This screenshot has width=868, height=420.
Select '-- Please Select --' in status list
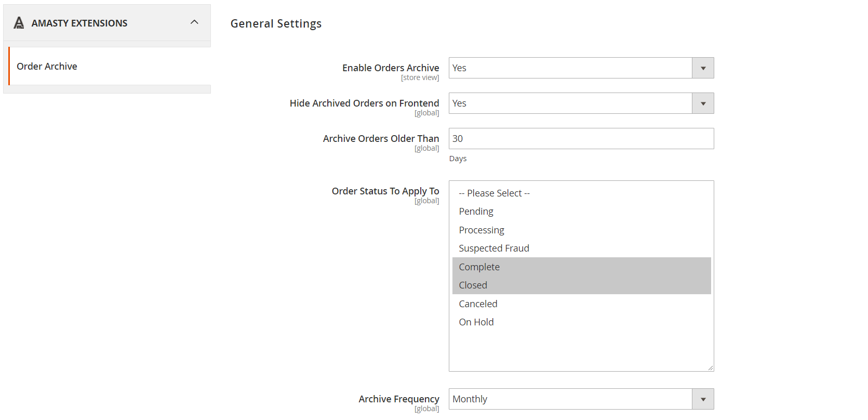point(581,193)
